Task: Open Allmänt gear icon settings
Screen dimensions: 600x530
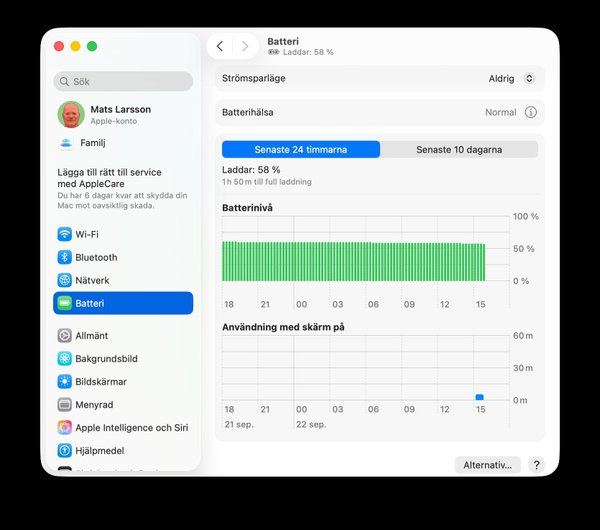Action: (64, 336)
